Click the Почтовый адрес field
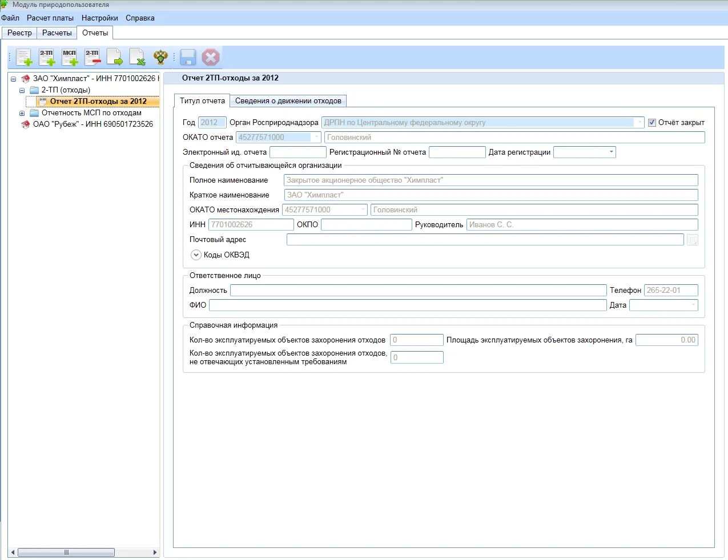728x560 pixels. 485,240
